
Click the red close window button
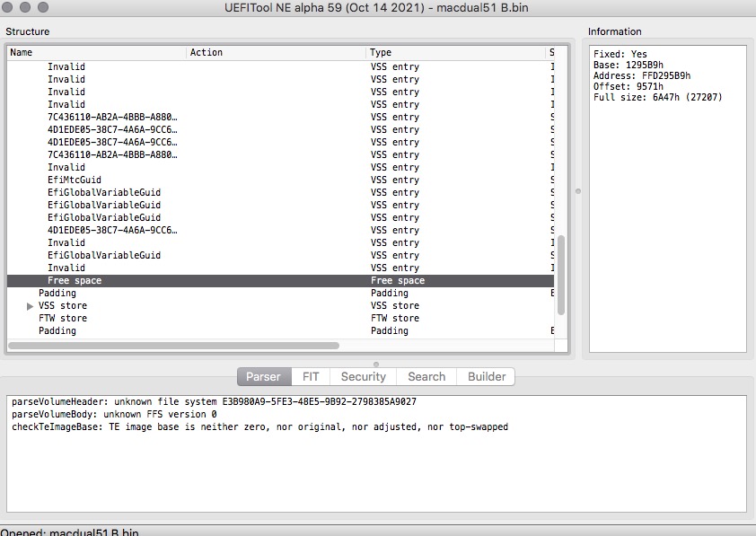point(8,7)
